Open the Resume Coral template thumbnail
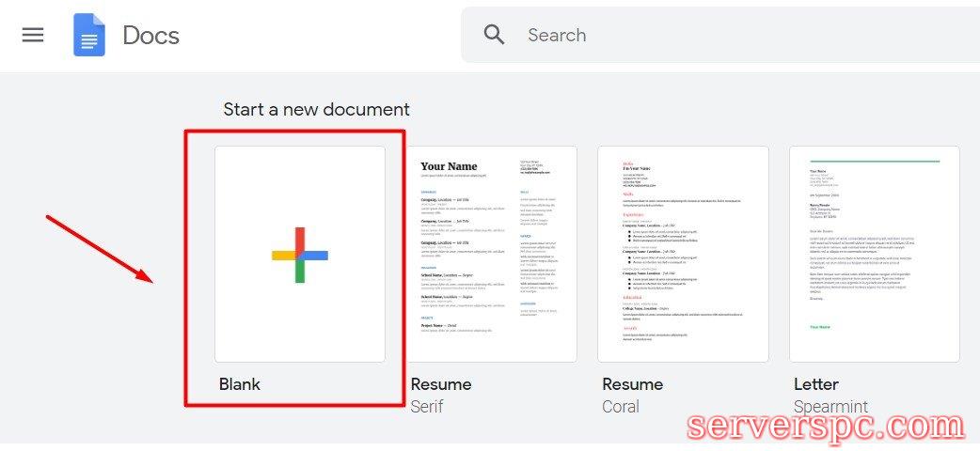This screenshot has width=980, height=451. (x=683, y=254)
